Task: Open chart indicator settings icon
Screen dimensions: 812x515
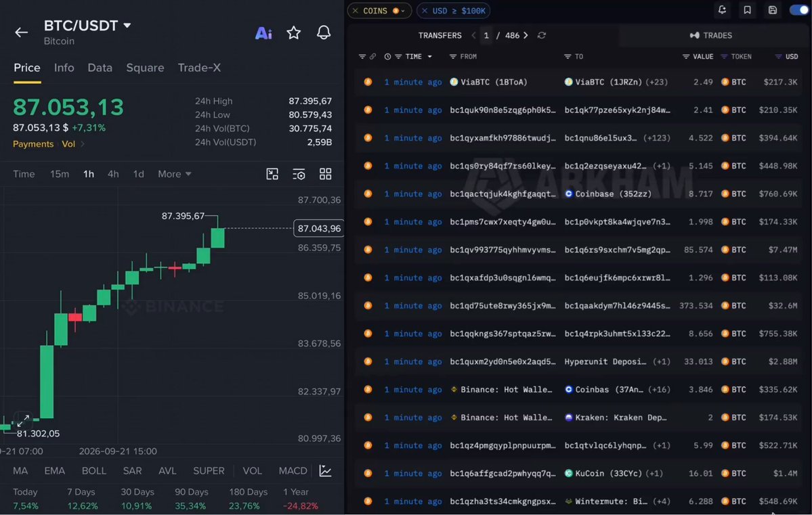Action: (x=299, y=174)
